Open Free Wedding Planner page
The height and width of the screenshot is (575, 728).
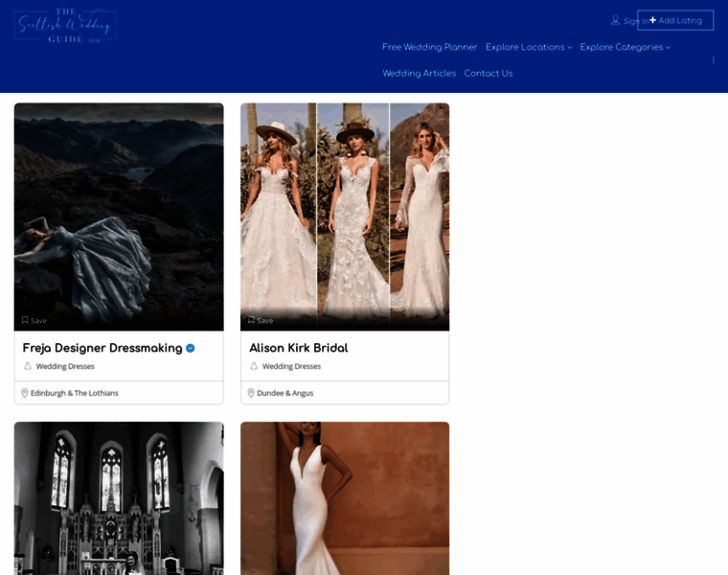pyautogui.click(x=429, y=47)
